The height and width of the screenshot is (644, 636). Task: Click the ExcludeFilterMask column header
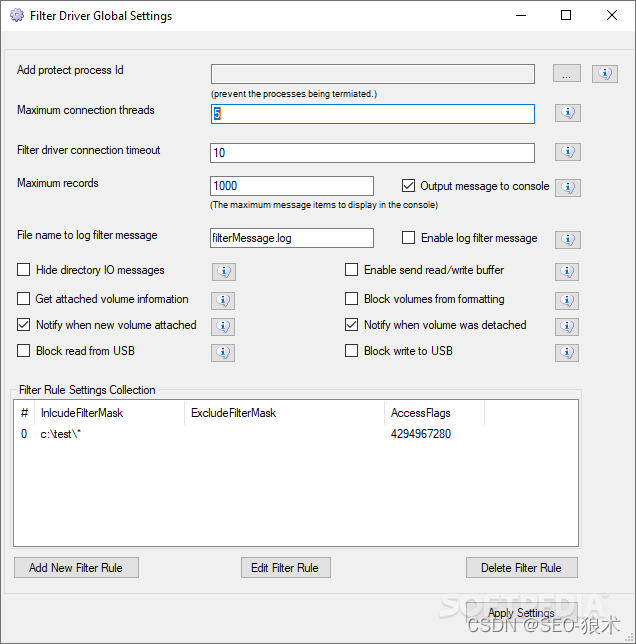tap(285, 413)
